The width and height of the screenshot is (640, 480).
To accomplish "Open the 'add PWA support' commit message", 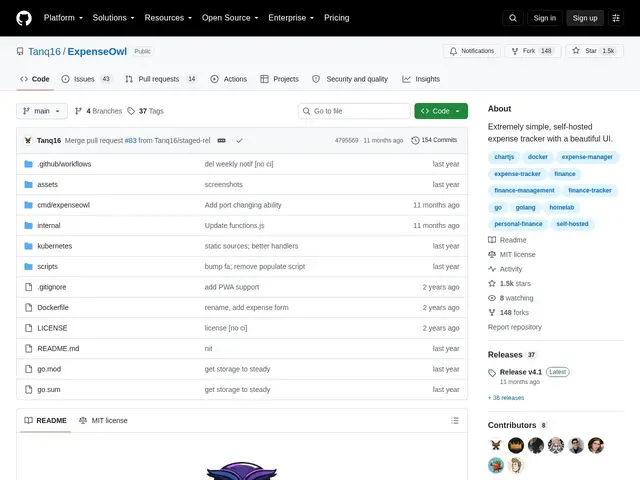I will (x=232, y=287).
